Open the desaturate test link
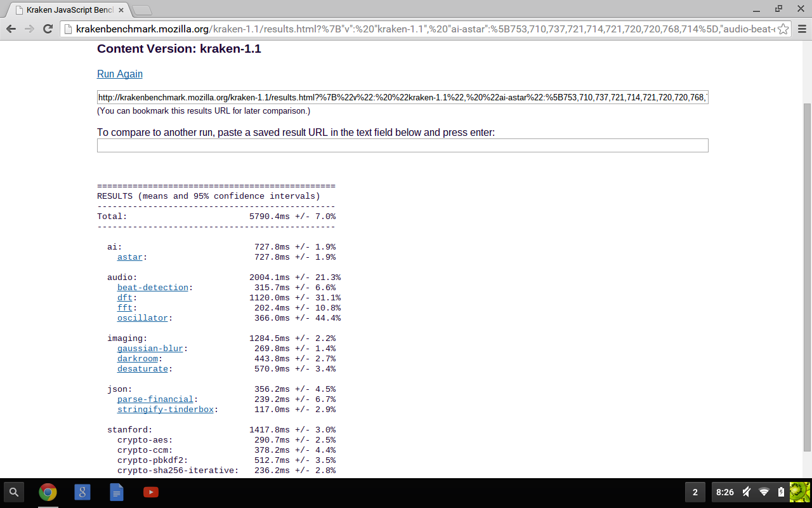 (x=143, y=369)
